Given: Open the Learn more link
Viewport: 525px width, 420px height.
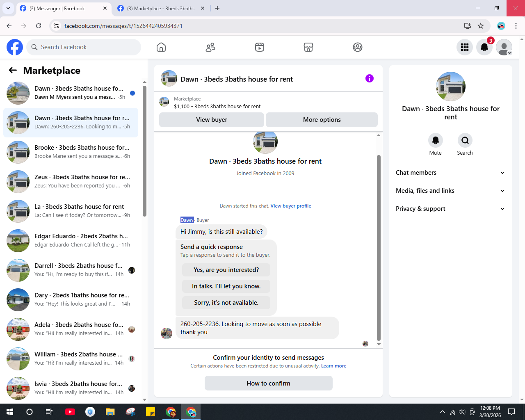Looking at the screenshot, I should (334, 366).
